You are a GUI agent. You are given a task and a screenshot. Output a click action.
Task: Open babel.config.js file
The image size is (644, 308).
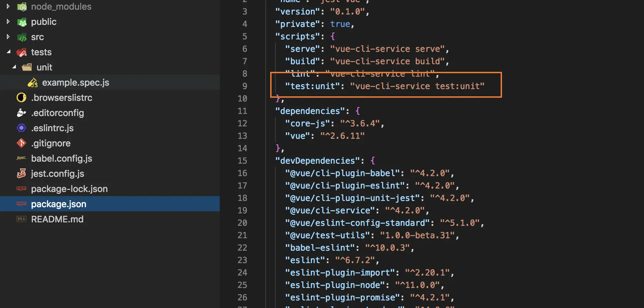61,158
